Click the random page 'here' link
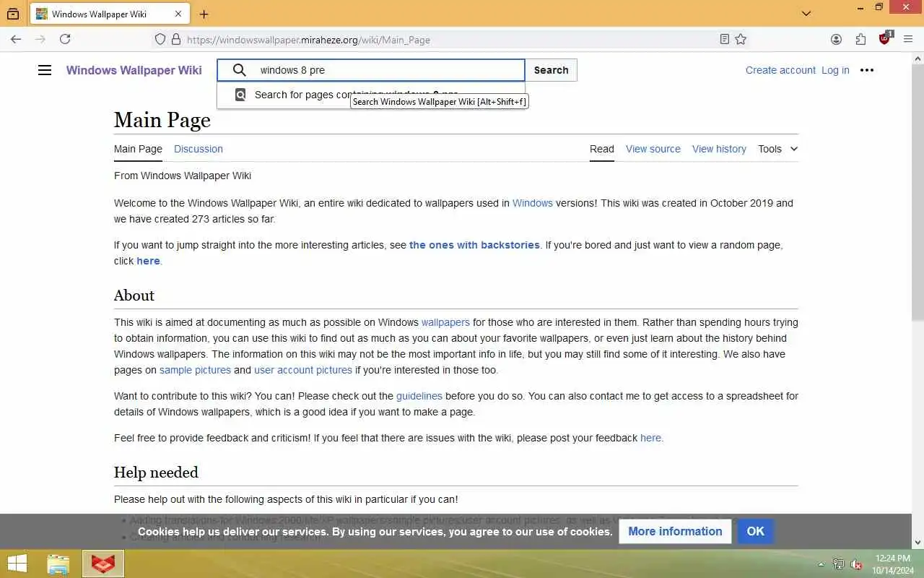The image size is (924, 578). [x=148, y=261]
